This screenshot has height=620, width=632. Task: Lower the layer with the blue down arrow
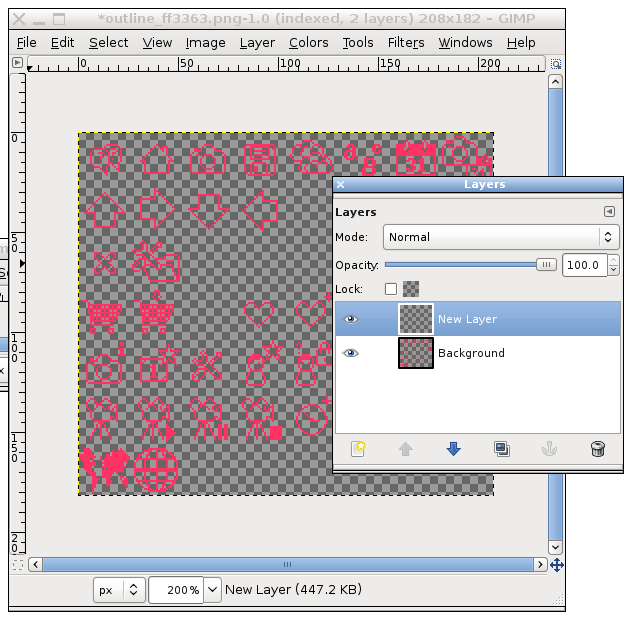[x=453, y=449]
